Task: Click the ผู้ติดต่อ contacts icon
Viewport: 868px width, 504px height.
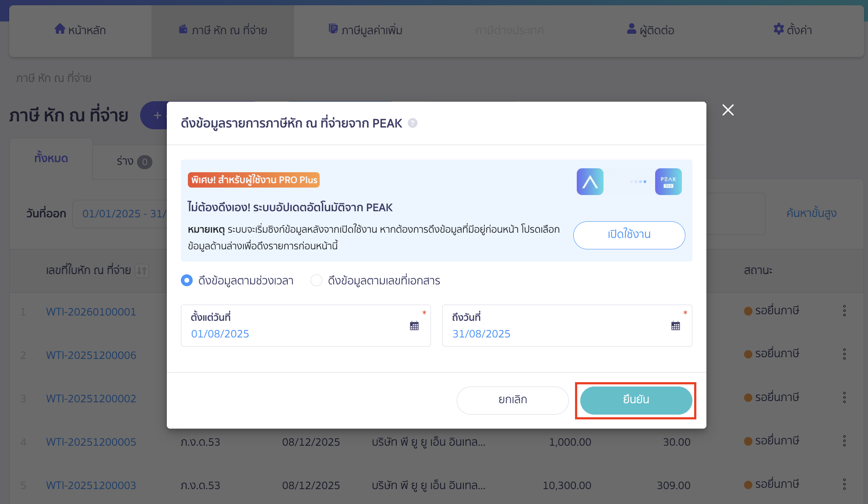Action: tap(631, 29)
